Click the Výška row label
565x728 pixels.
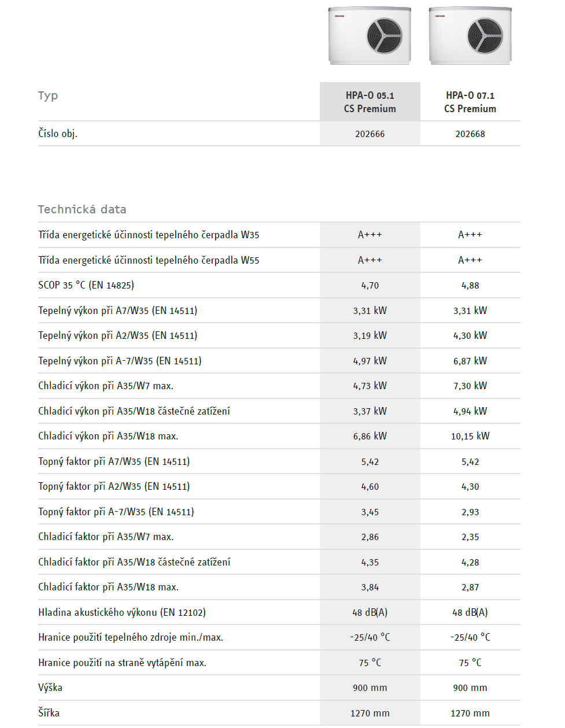pyautogui.click(x=50, y=688)
